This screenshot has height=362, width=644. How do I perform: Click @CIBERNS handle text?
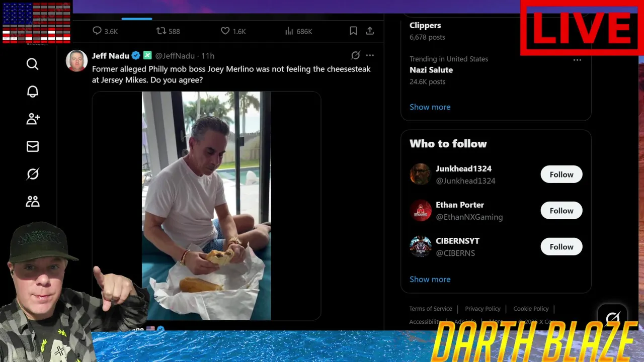[x=455, y=253]
